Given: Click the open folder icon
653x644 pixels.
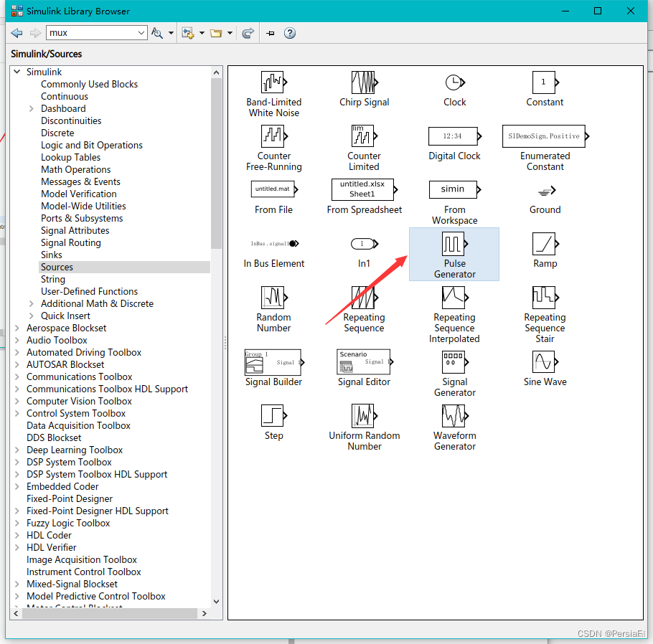Looking at the screenshot, I should point(216,33).
